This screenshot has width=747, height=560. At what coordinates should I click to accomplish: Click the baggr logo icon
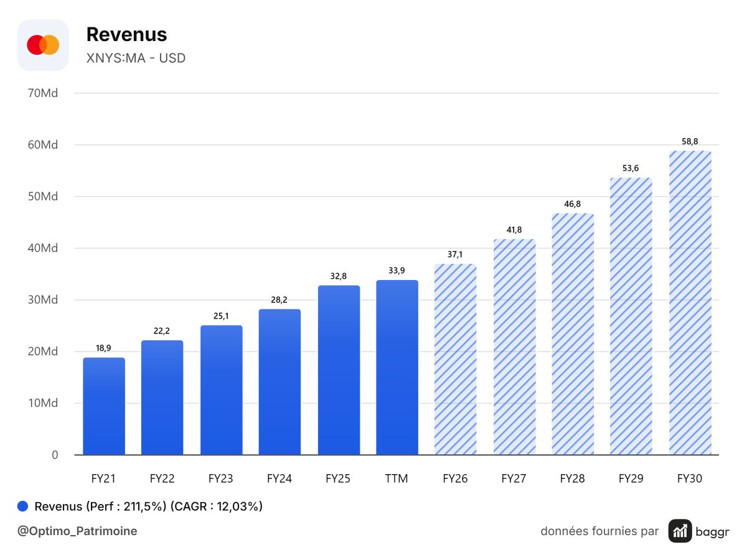pos(680,531)
